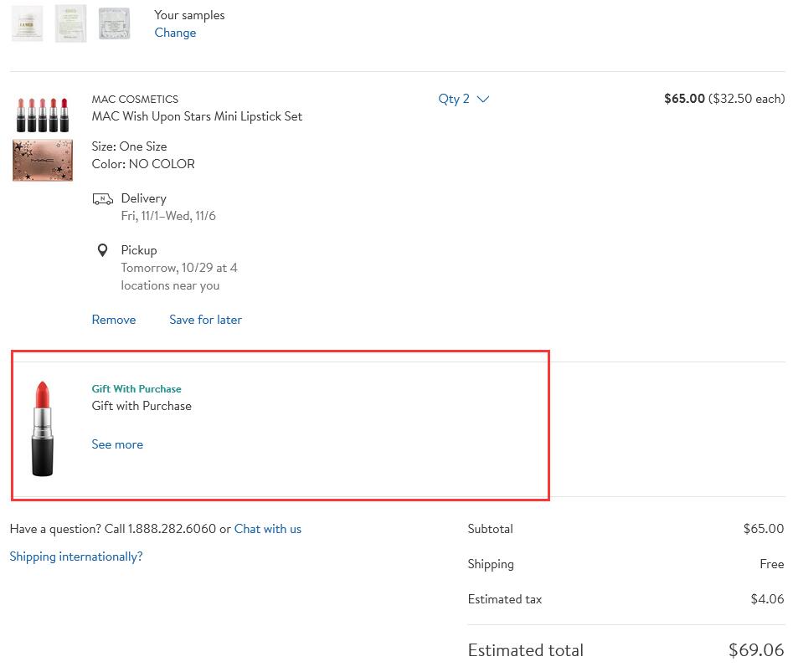Screen dimensions: 793x672
Task: Select the Delivery option label
Action: [144, 198]
